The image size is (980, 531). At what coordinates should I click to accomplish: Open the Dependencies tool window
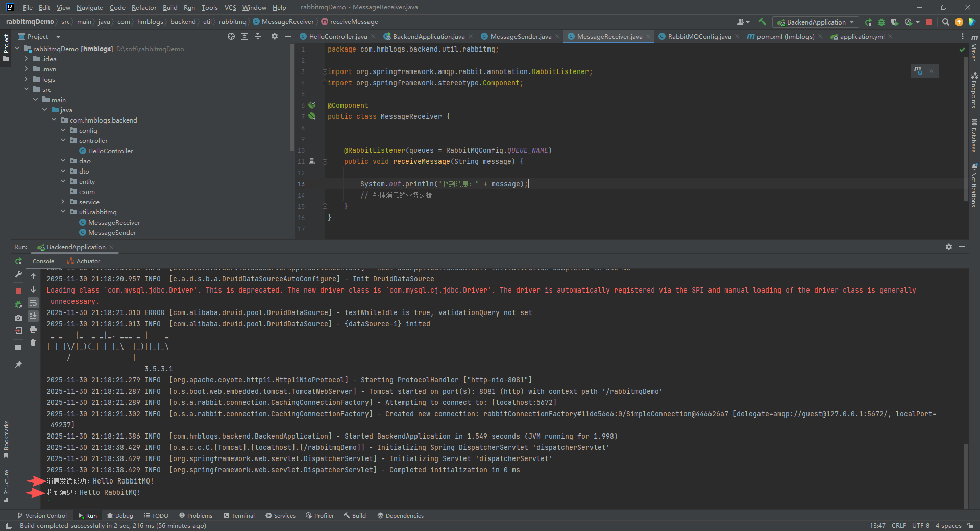point(400,515)
